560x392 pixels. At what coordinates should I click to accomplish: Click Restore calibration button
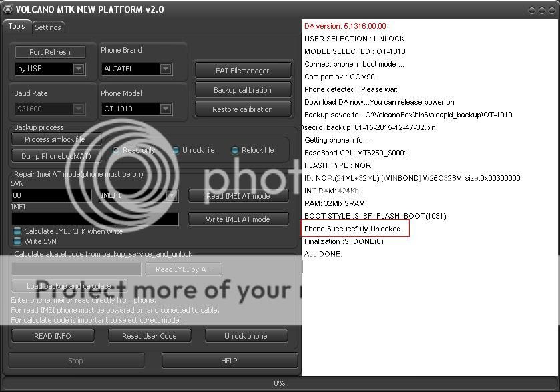(242, 109)
